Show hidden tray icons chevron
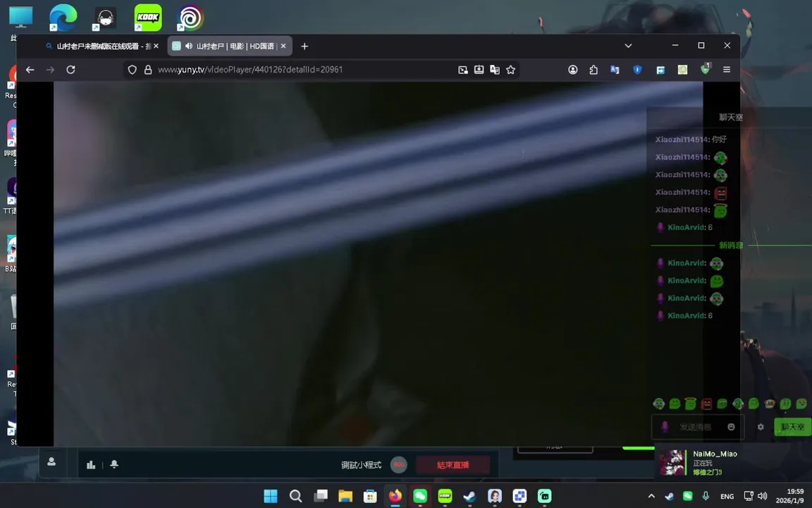 651,496
